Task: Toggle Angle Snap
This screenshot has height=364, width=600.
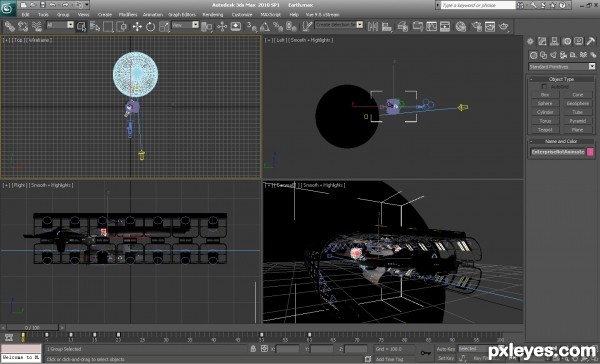Action: 265,26
